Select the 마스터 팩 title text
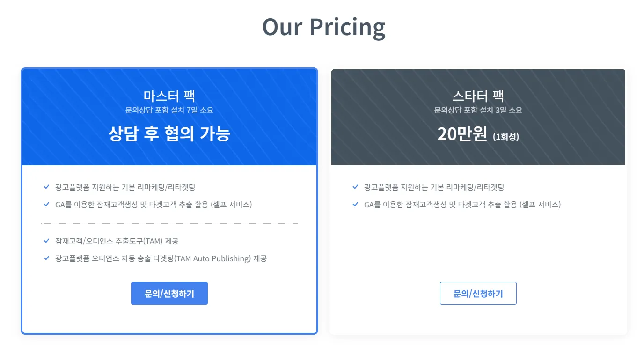The height and width of the screenshot is (354, 644). pos(169,96)
